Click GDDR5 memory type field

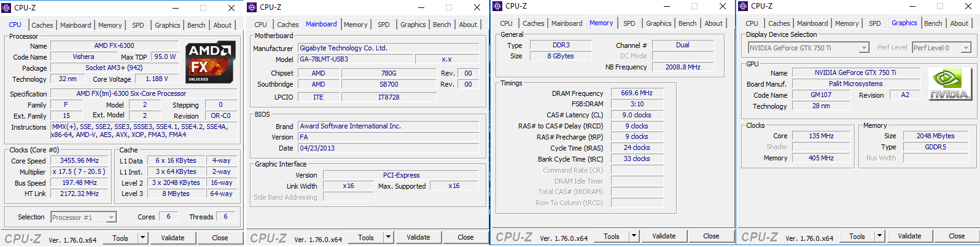[x=935, y=147]
